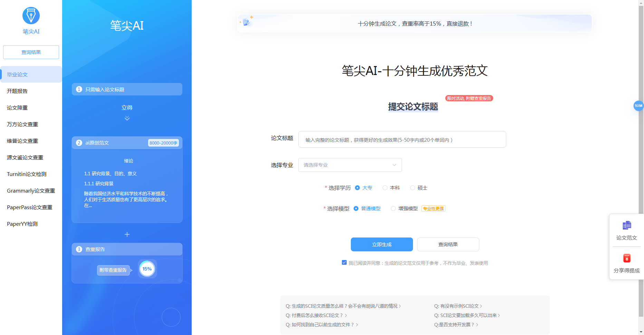The height and width of the screenshot is (335, 644).
Task: Click the 15% progress circle
Action: click(147, 269)
